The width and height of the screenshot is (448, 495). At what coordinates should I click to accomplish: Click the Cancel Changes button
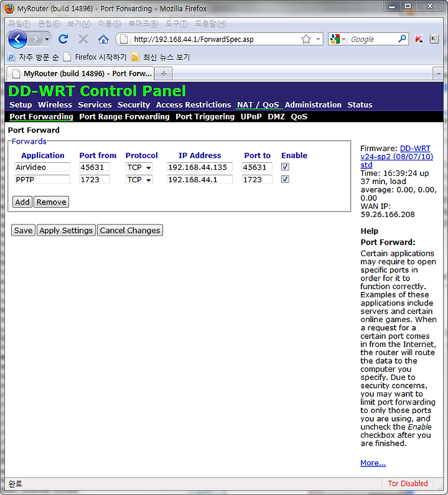click(130, 231)
